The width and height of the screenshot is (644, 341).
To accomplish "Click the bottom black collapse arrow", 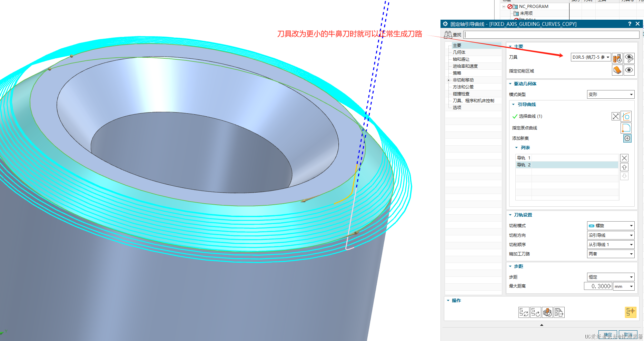I will click(542, 325).
